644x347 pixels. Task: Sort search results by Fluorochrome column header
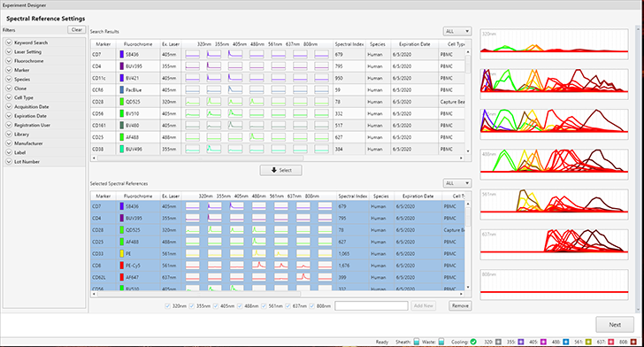[x=138, y=44]
